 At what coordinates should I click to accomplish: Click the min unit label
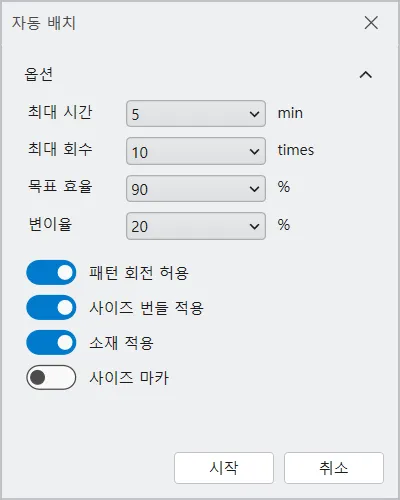pos(290,113)
